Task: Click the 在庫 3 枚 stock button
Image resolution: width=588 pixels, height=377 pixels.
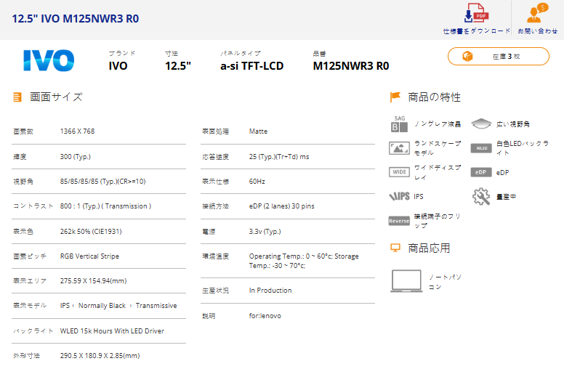Action: click(x=499, y=56)
